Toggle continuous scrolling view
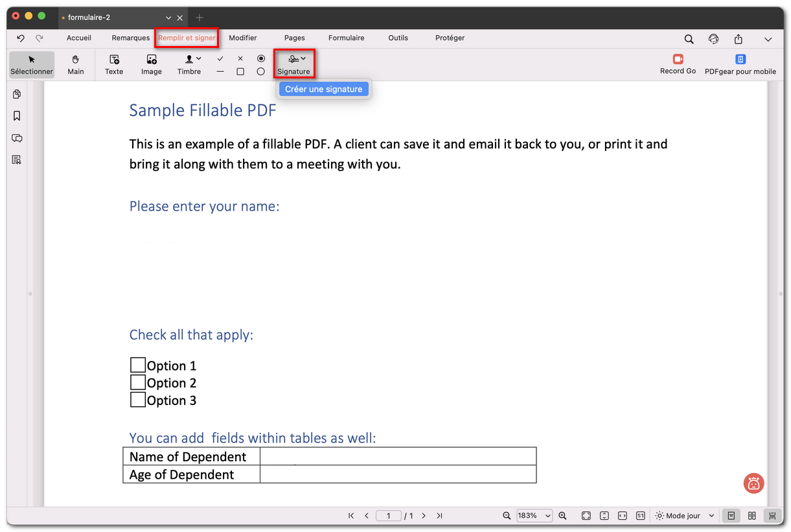The width and height of the screenshot is (791, 532). click(x=772, y=516)
